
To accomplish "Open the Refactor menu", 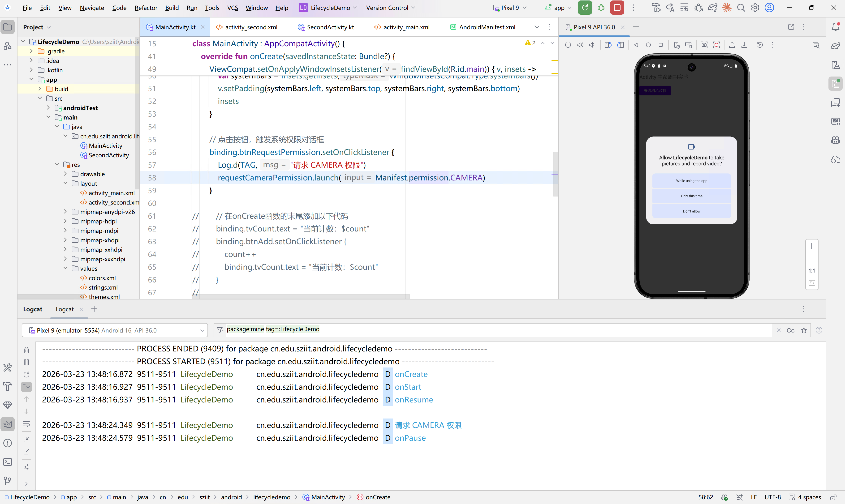I will [146, 8].
